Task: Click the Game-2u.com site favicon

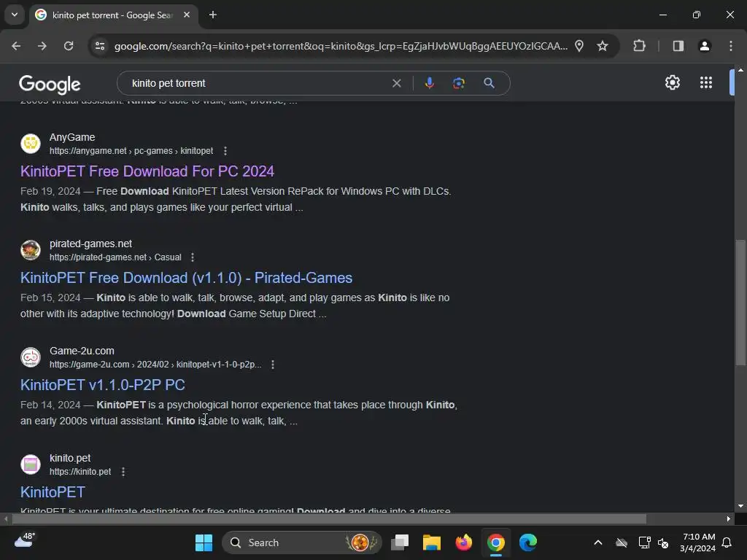Action: tap(31, 357)
